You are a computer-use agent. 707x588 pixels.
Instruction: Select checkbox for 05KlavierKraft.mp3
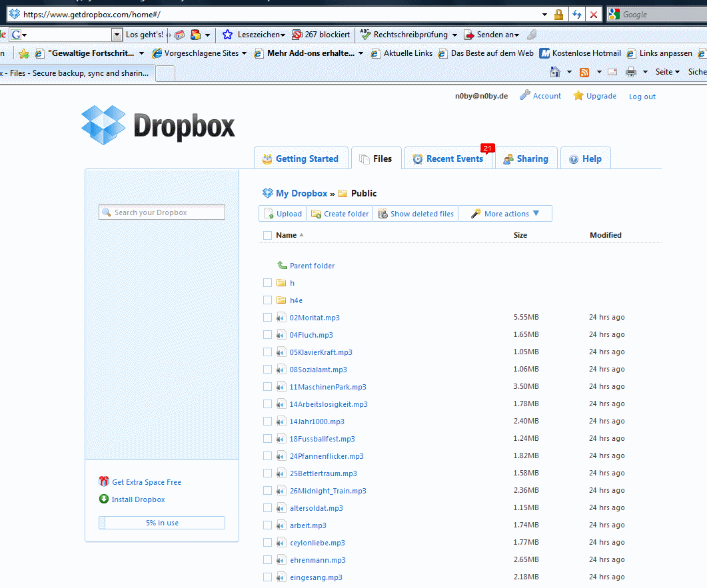point(267,352)
